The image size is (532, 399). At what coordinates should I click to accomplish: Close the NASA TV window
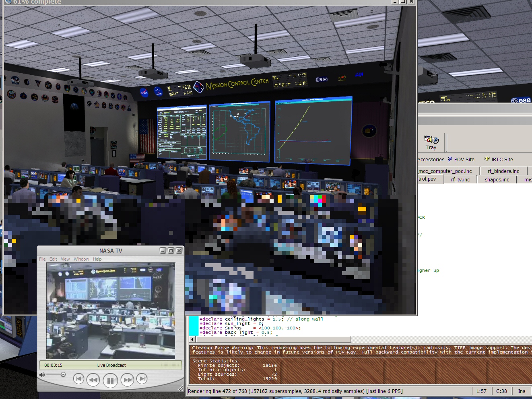[179, 251]
